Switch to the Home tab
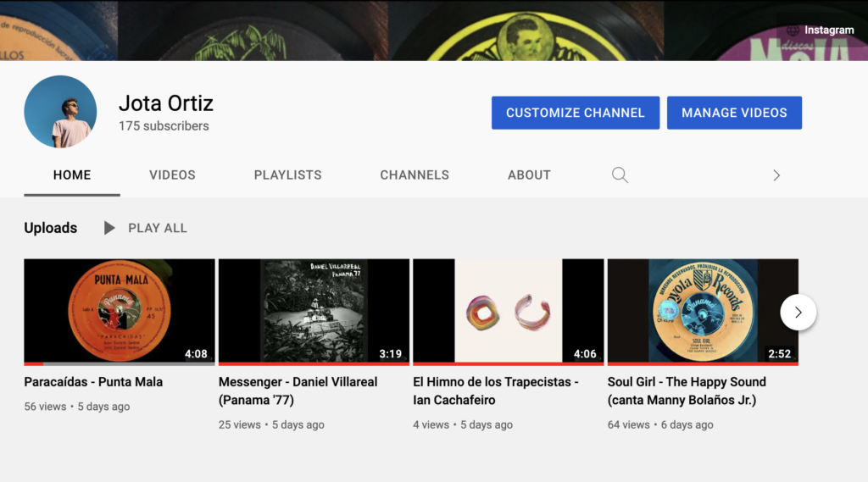The image size is (868, 482). tap(72, 175)
